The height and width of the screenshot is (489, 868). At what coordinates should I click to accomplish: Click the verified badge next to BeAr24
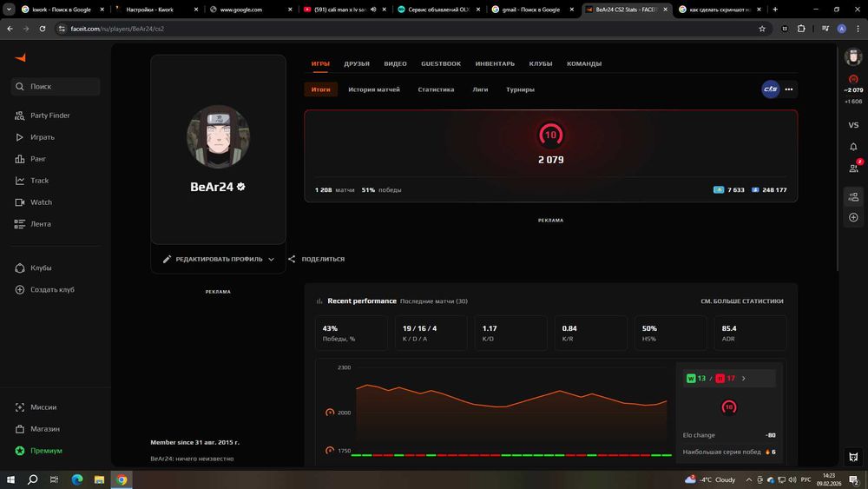240,187
